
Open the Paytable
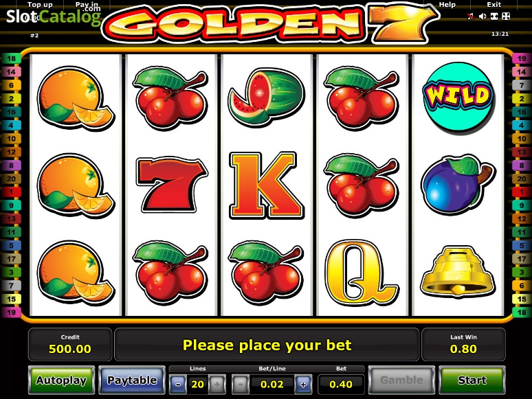tap(132, 380)
